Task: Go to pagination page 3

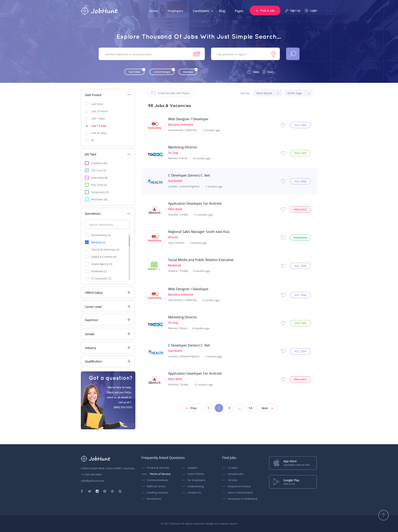Action: 229,408
